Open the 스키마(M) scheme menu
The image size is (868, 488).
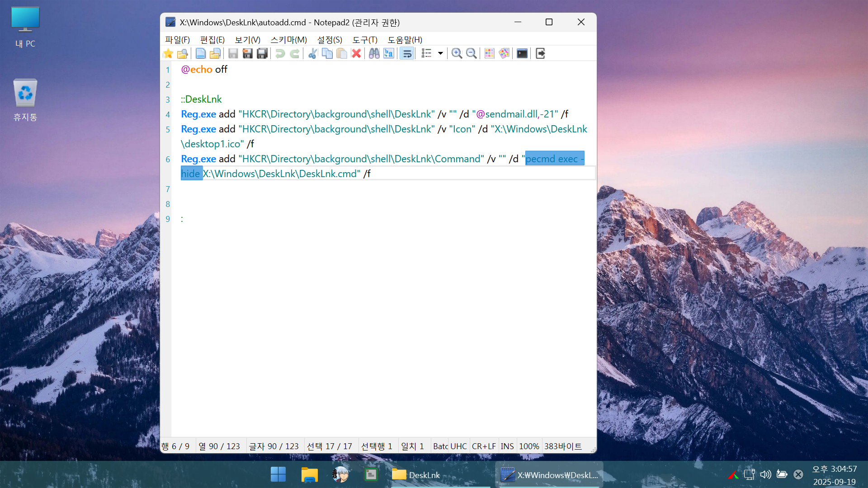pos(288,40)
